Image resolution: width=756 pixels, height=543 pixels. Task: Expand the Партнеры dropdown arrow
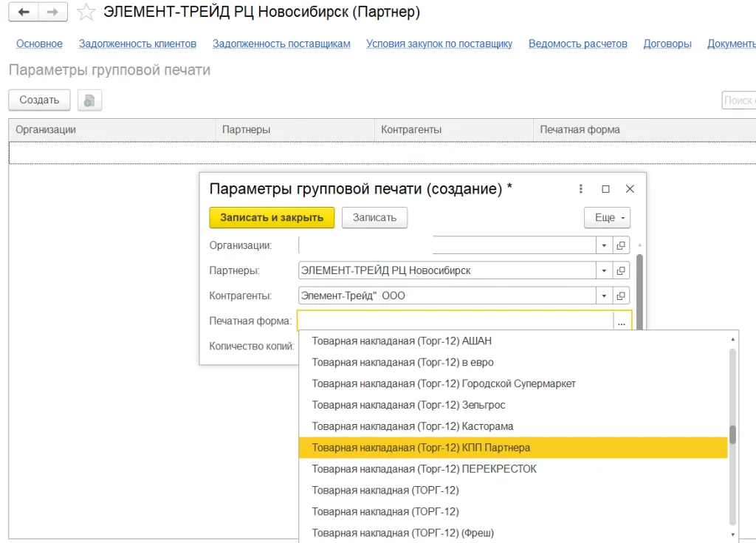click(x=604, y=270)
